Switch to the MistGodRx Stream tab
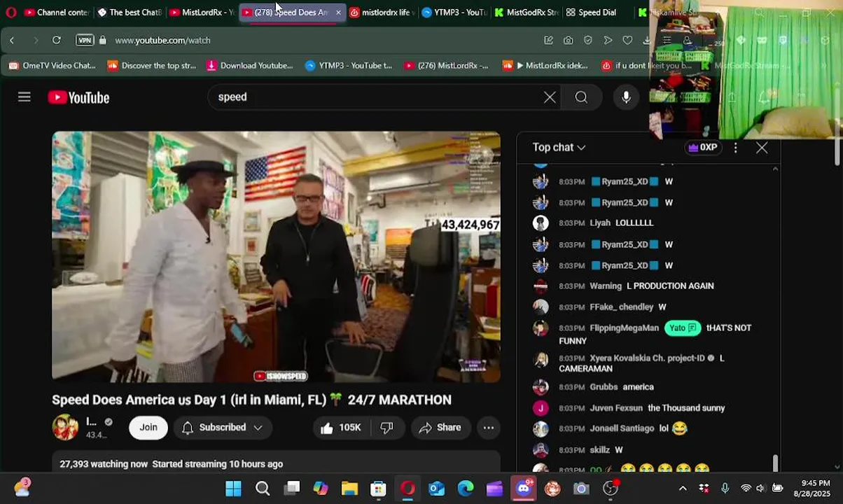This screenshot has width=843, height=504. [527, 13]
